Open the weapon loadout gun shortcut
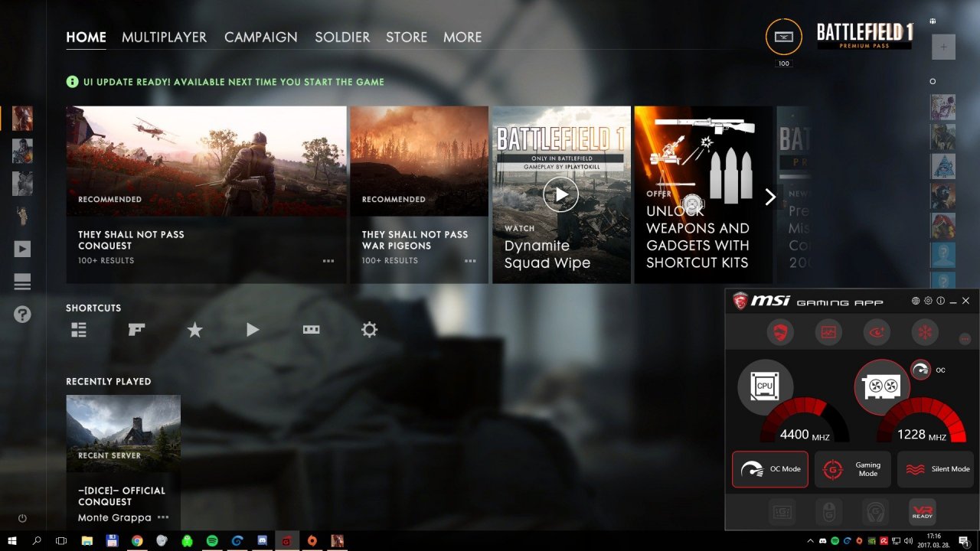Viewport: 980px width, 551px height. coord(137,330)
